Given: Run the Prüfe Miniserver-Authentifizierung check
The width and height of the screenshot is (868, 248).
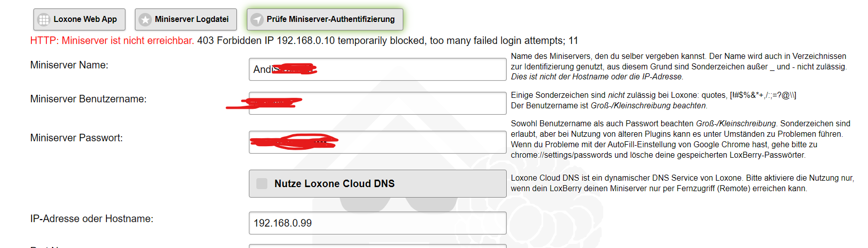Looking at the screenshot, I should tap(330, 19).
